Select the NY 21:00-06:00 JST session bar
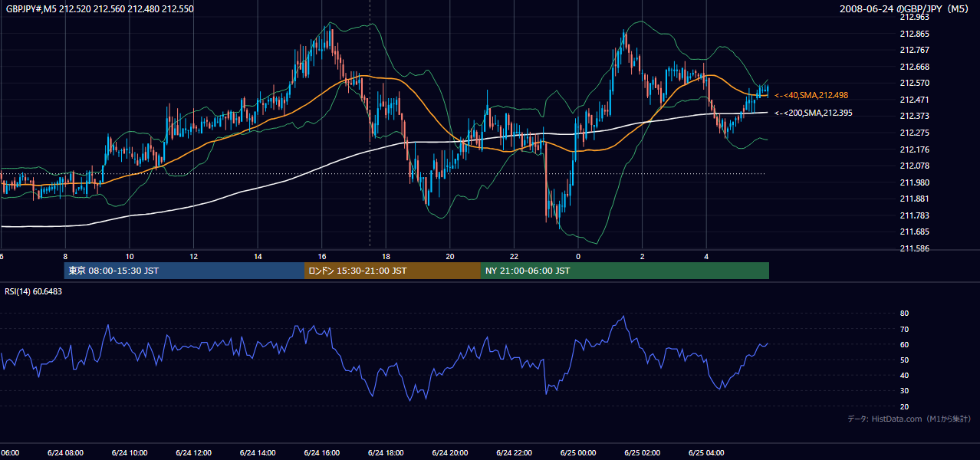Image resolution: width=980 pixels, height=460 pixels. point(625,271)
